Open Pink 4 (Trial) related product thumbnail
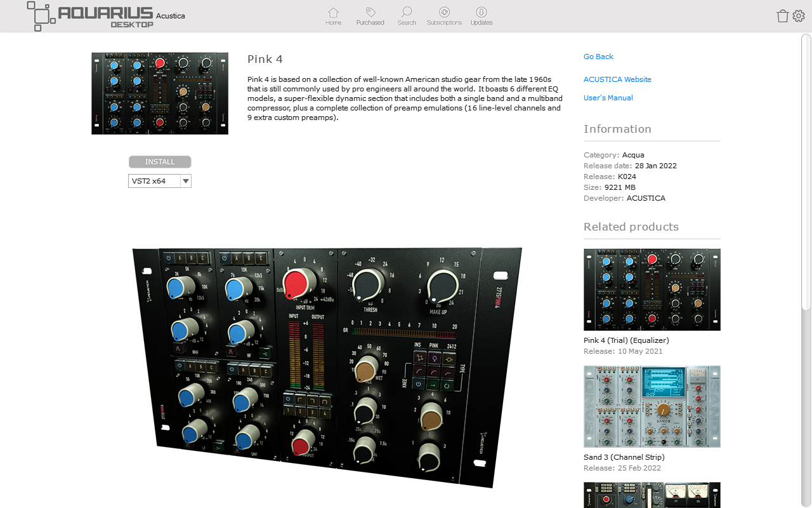The height and width of the screenshot is (508, 812). [x=652, y=290]
